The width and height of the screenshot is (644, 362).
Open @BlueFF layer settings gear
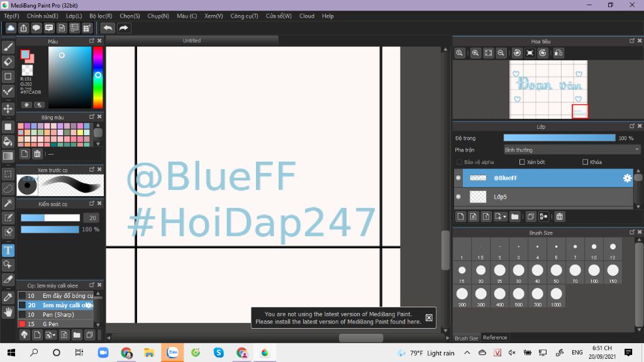point(627,178)
